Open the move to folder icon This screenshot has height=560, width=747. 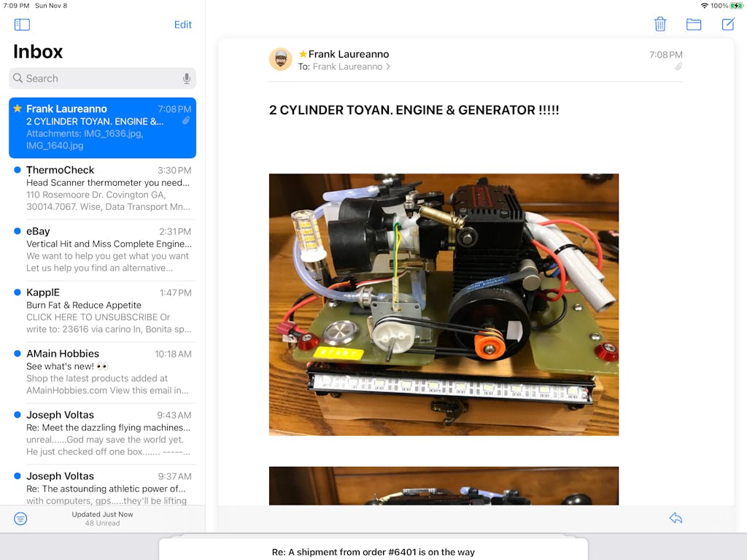click(x=694, y=24)
